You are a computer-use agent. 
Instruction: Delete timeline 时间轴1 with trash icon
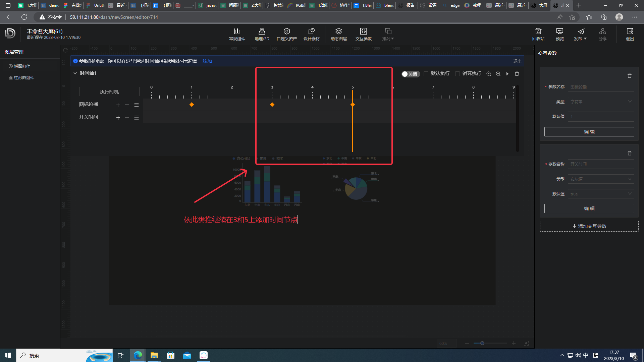[x=517, y=74]
